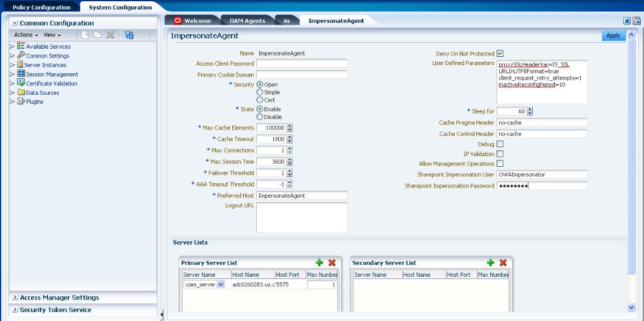This screenshot has width=644, height=321.
Task: Open the OAM Agents tab
Action: (x=247, y=20)
